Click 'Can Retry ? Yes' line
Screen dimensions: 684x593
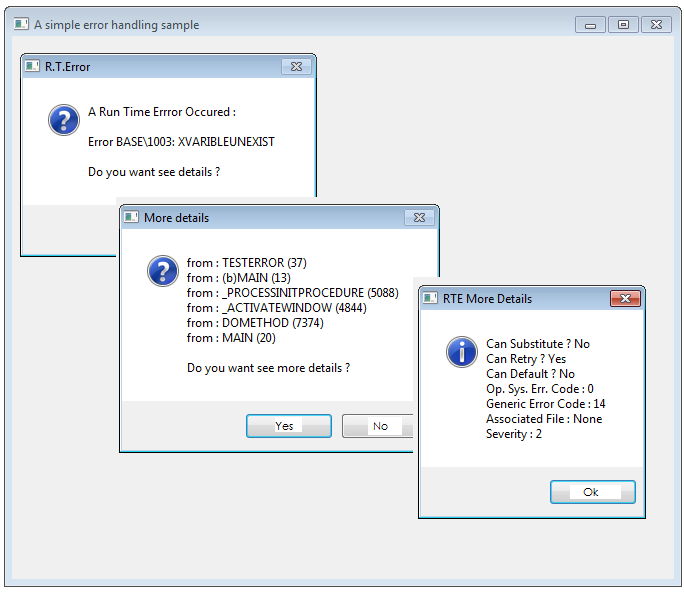[x=526, y=359]
